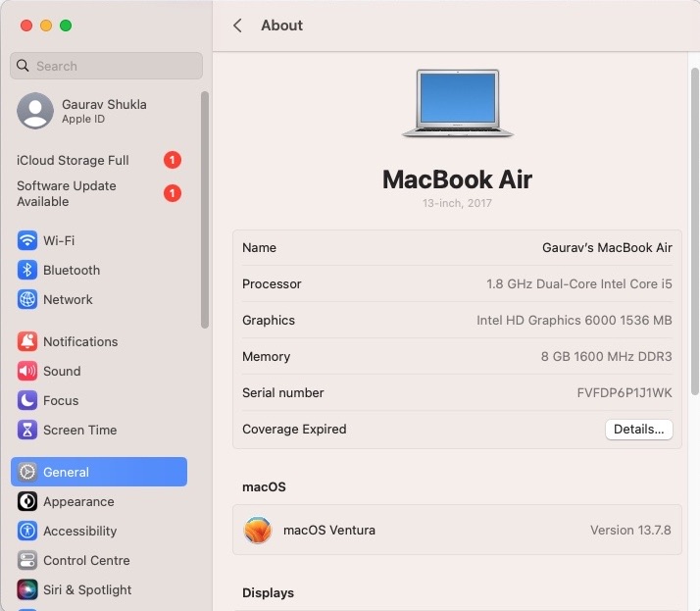The width and height of the screenshot is (700, 611).
Task: Open Siri & Spotlight settings
Action: (x=99, y=589)
